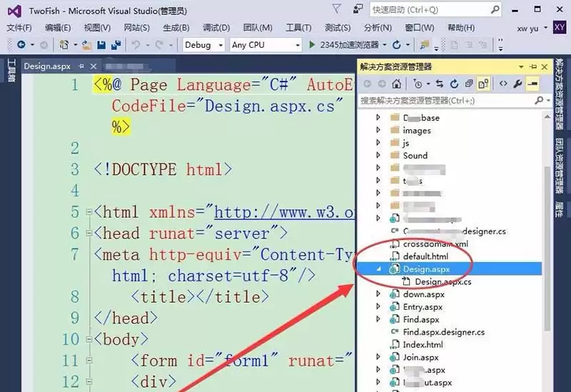Click the notifications filter funnel icon
Screen dimensions: 571x392
[336, 9]
